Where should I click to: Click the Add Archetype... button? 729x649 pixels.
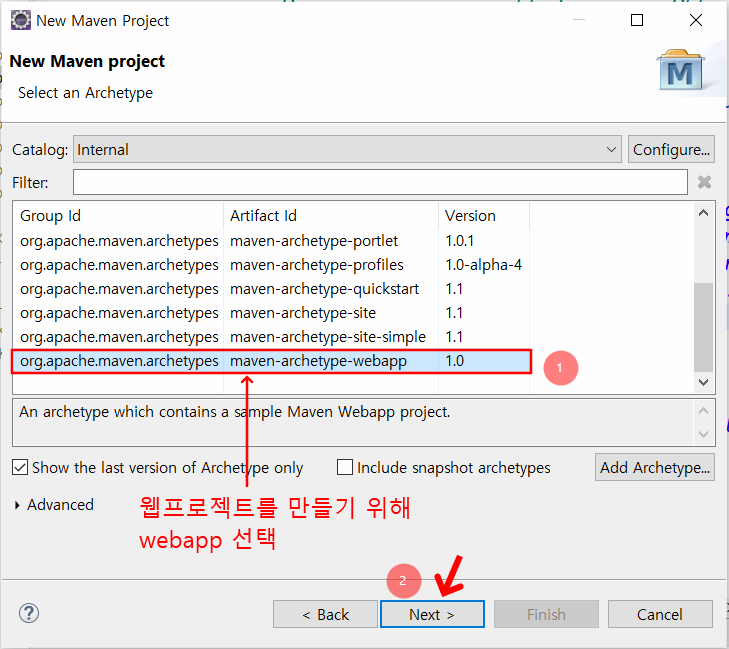[x=655, y=467]
